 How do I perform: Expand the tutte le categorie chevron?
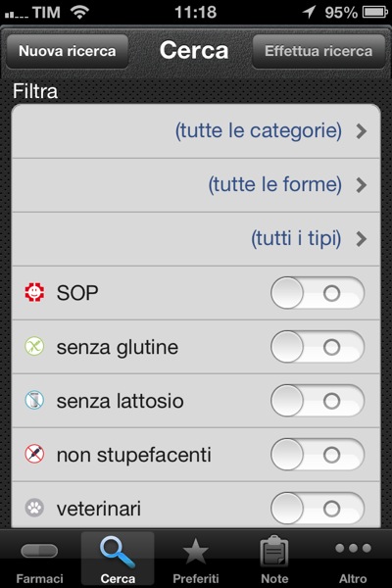pos(362,131)
